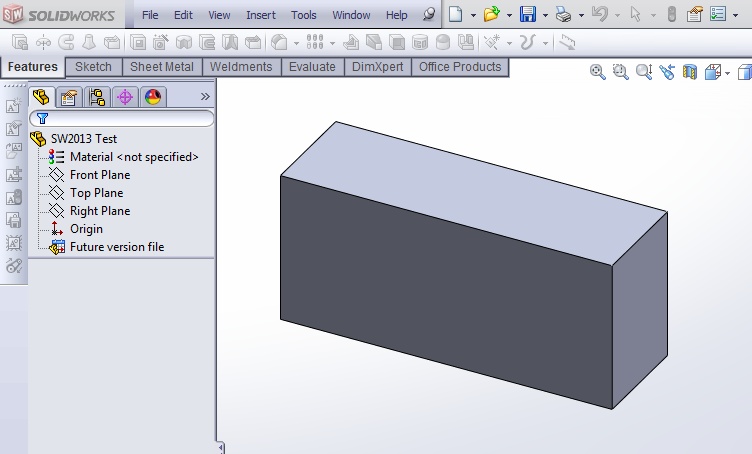Switch to the Evaluate tab
This screenshot has height=454, width=752.
point(312,67)
